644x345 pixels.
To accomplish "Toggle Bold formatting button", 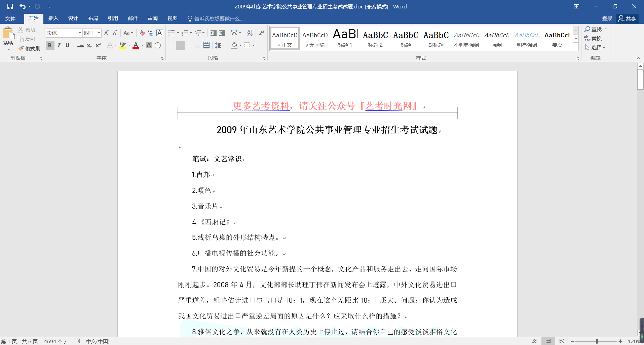I will coord(50,46).
